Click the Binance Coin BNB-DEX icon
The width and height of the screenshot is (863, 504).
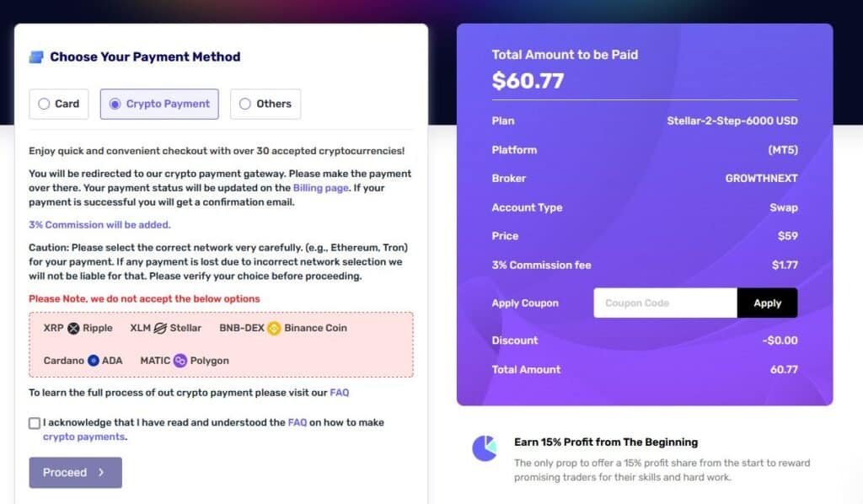tap(275, 328)
